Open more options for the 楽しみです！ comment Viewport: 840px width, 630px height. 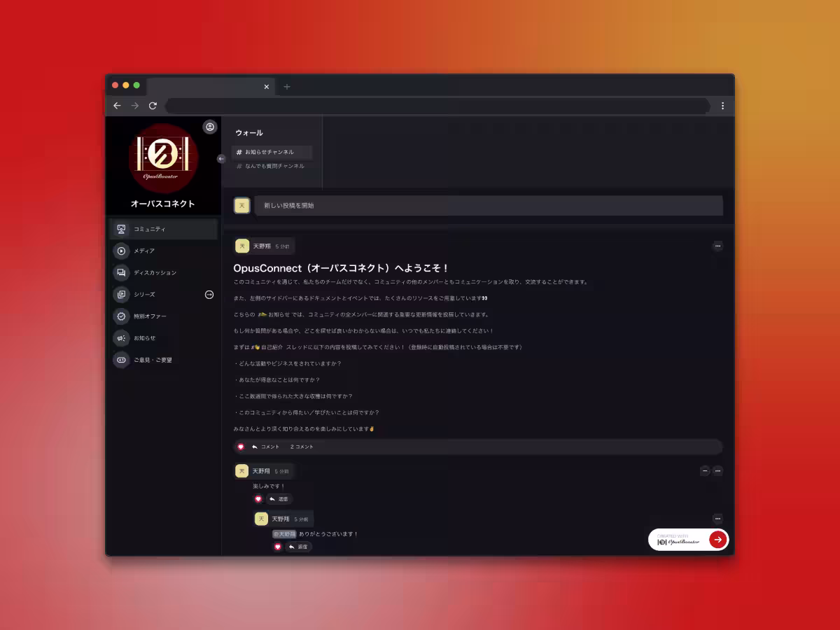pos(717,471)
